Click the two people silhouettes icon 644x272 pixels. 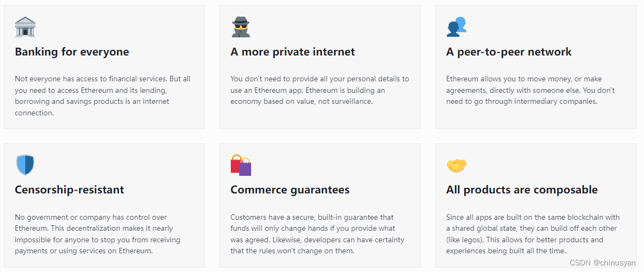coord(457,27)
